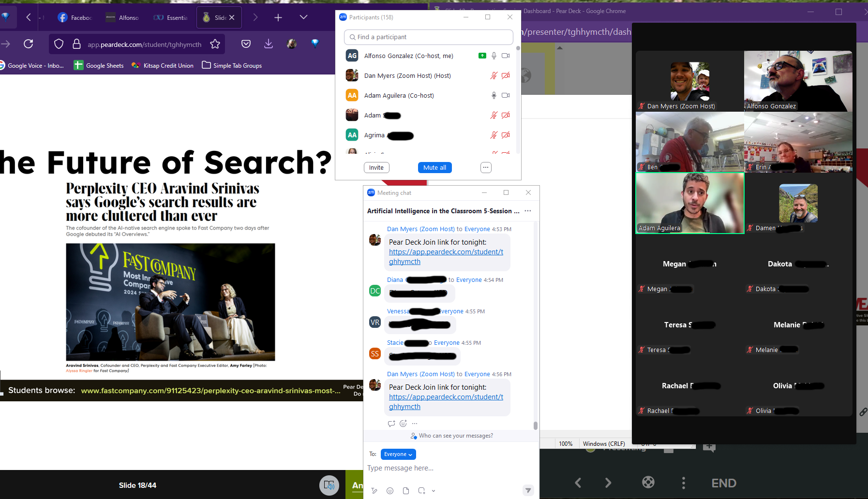Open Google Sheets bookmark
The width and height of the screenshot is (868, 499).
click(99, 65)
